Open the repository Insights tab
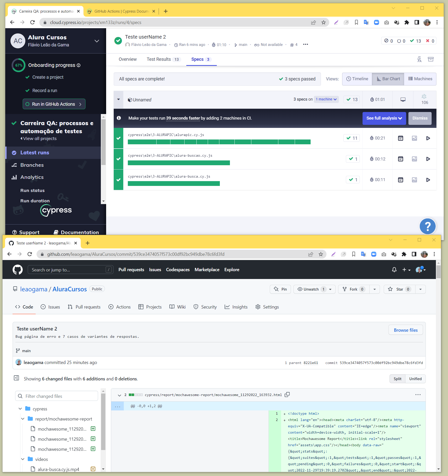 click(236, 307)
